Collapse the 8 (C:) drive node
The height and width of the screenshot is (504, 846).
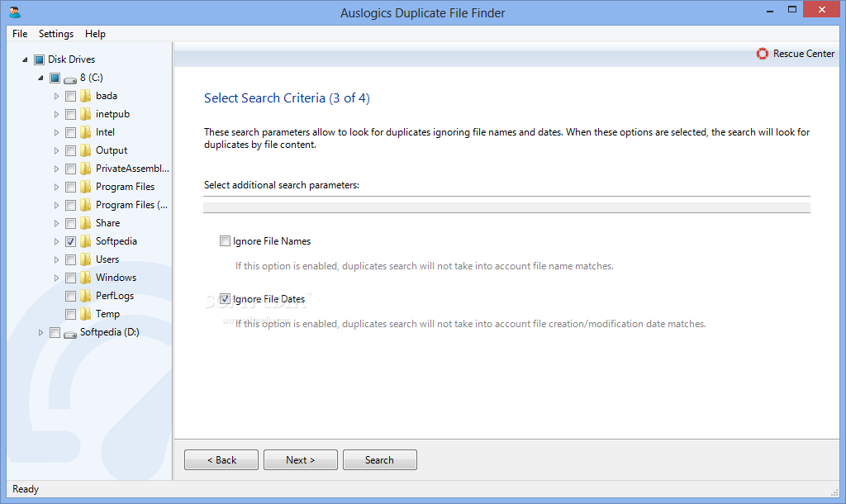pos(40,78)
